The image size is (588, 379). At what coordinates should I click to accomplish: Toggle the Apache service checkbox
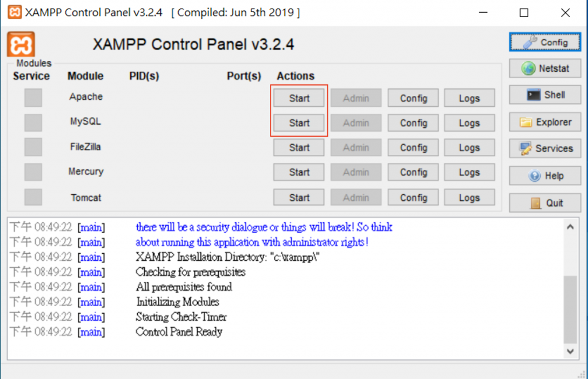(33, 98)
